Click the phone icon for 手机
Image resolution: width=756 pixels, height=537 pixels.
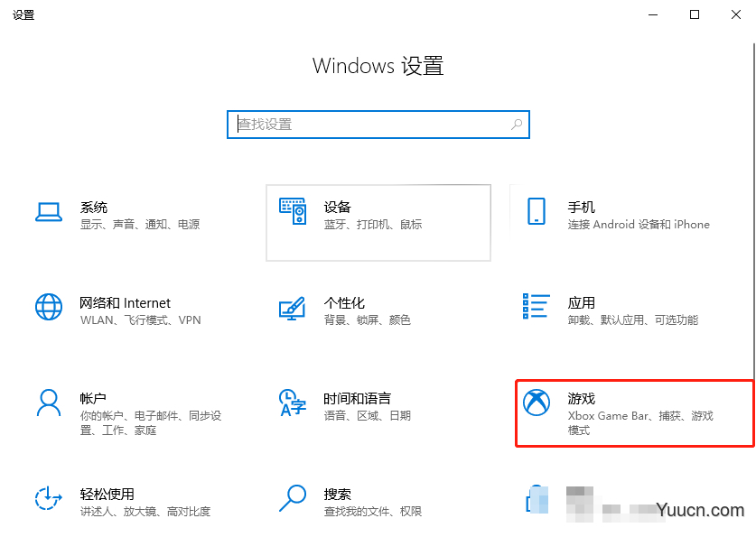tap(537, 211)
